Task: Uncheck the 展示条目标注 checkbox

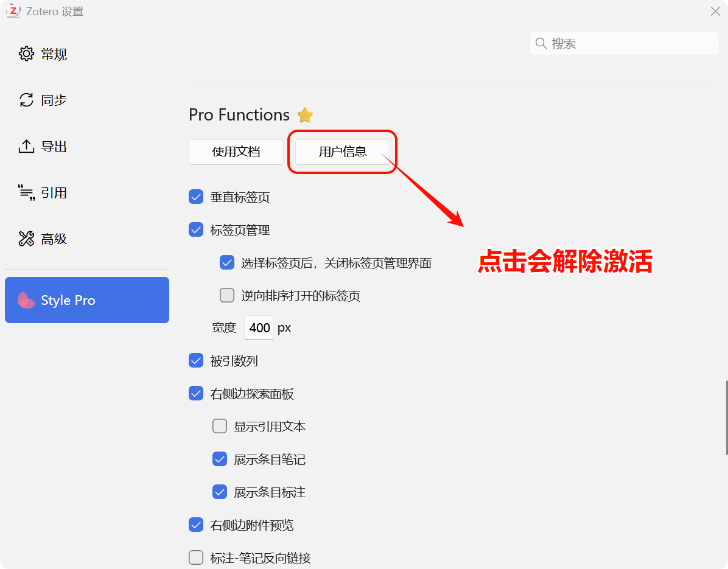Action: (x=220, y=492)
